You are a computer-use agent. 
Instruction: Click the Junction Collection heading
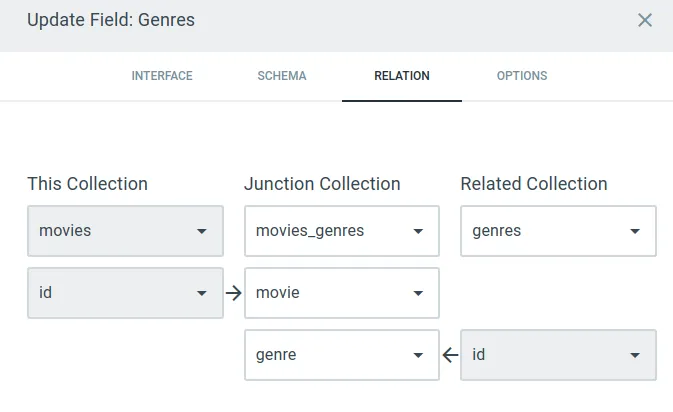pyautogui.click(x=322, y=184)
